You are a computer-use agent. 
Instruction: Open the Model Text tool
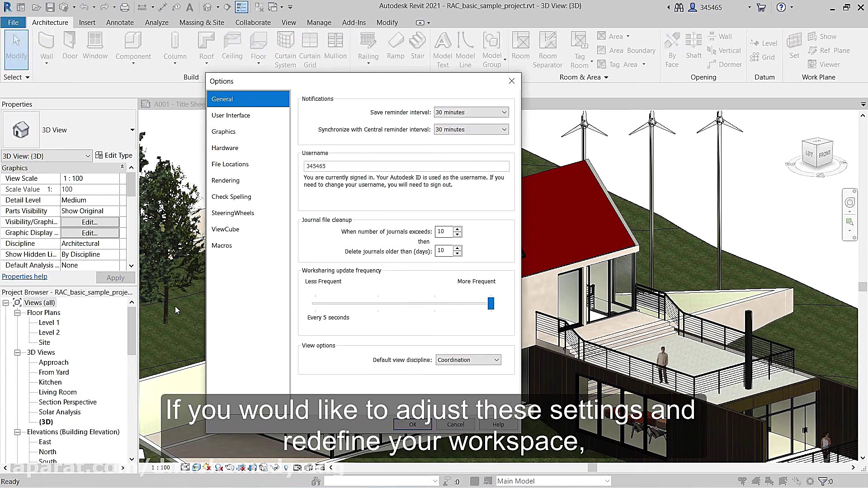443,50
